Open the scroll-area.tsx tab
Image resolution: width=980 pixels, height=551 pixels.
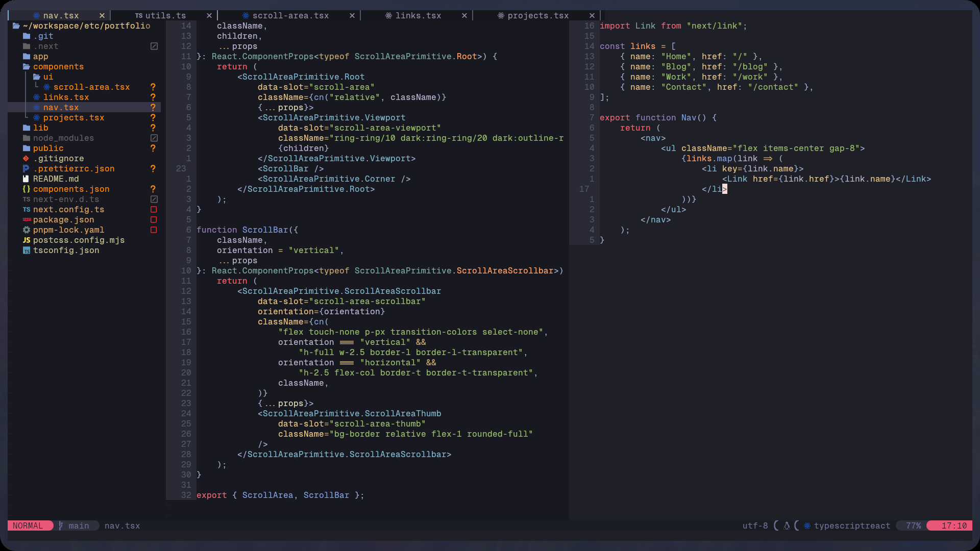pos(290,16)
